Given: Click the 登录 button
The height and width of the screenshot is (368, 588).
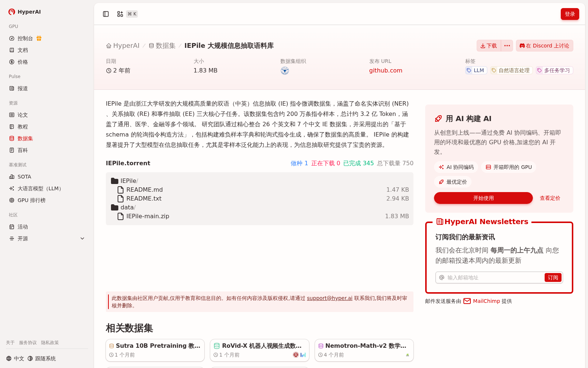Looking at the screenshot, I should 570,14.
